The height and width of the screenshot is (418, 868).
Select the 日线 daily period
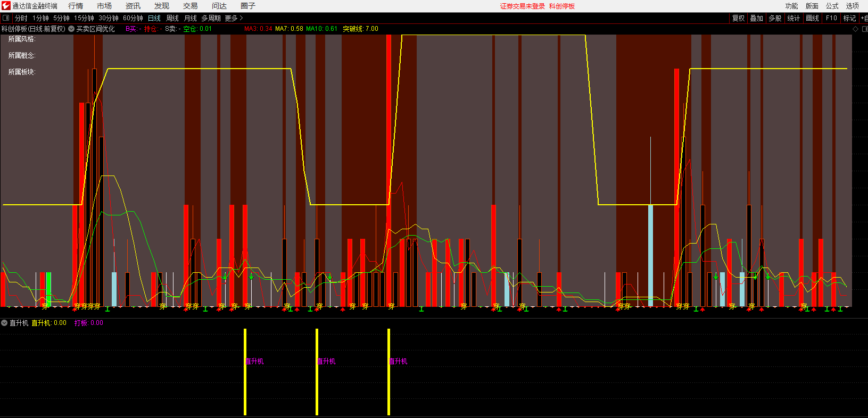click(154, 18)
